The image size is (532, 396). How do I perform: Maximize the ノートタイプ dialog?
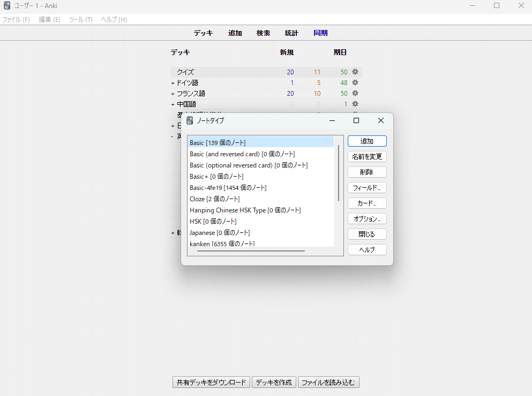(356, 120)
